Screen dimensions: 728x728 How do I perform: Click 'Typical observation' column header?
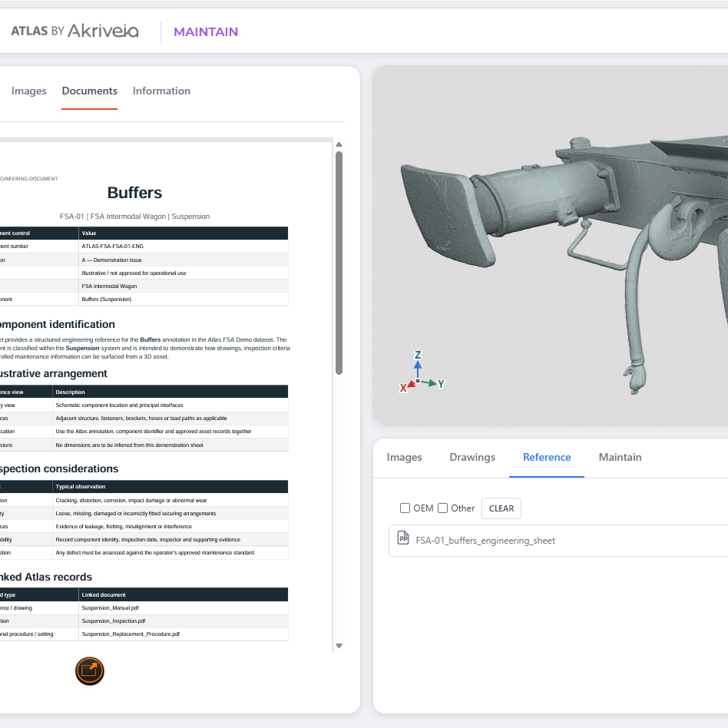click(x=81, y=487)
